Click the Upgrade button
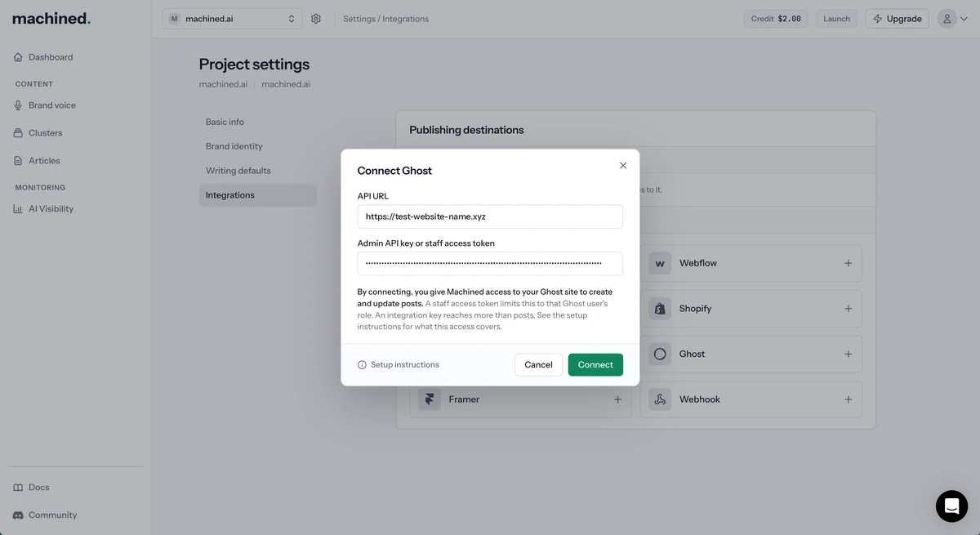The width and height of the screenshot is (980, 535). [897, 19]
